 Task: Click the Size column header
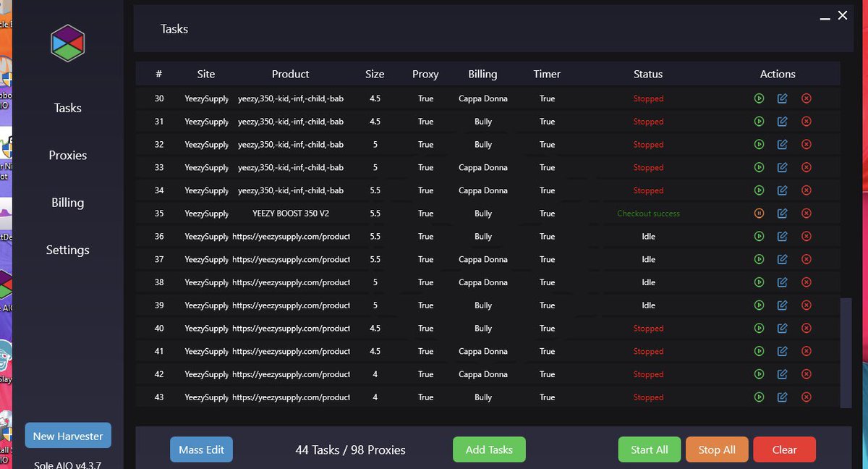pos(375,74)
